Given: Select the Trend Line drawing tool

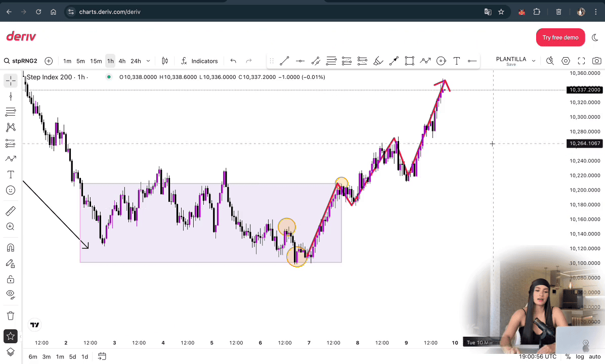Looking at the screenshot, I should click(284, 61).
